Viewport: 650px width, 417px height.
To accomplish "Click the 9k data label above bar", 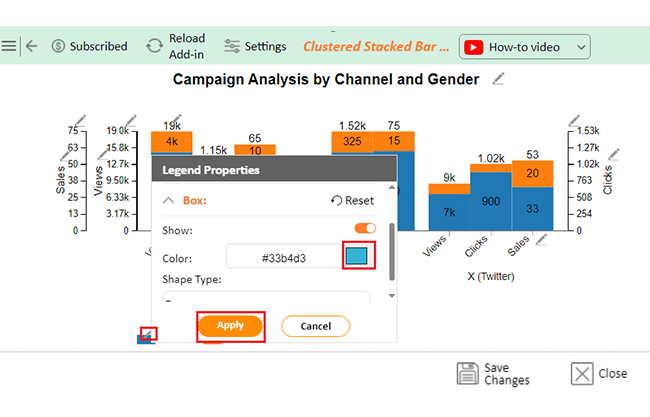I will click(449, 178).
